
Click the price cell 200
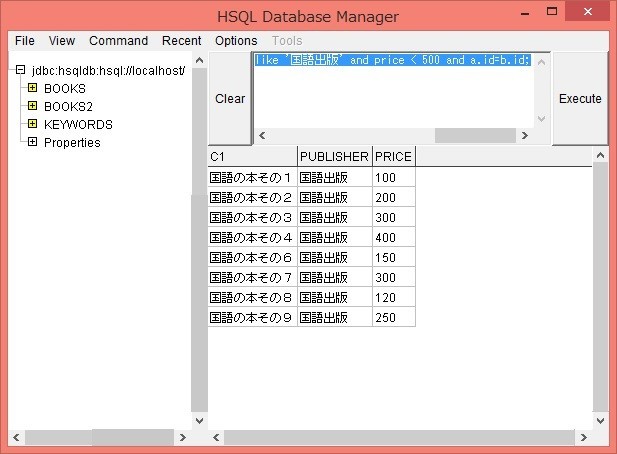[x=393, y=197]
